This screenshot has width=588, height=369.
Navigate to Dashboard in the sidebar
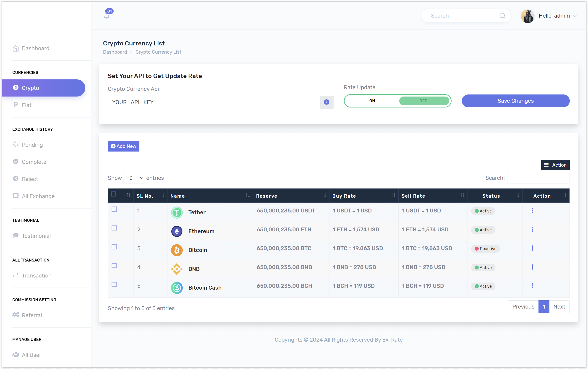[x=35, y=48]
